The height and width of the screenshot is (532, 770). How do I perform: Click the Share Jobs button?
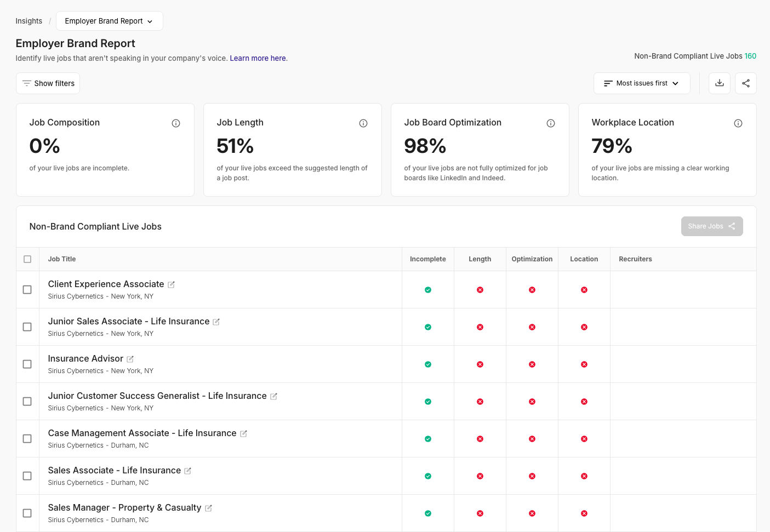click(711, 226)
